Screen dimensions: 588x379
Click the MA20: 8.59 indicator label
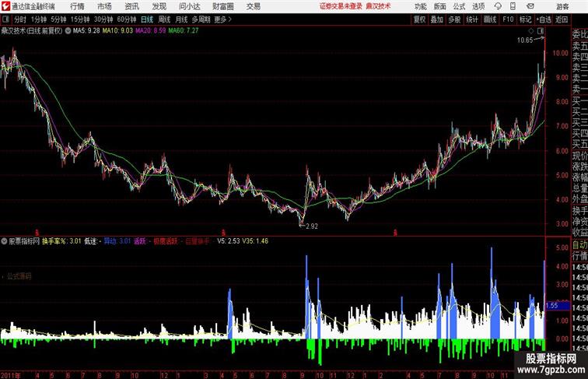tap(150, 30)
